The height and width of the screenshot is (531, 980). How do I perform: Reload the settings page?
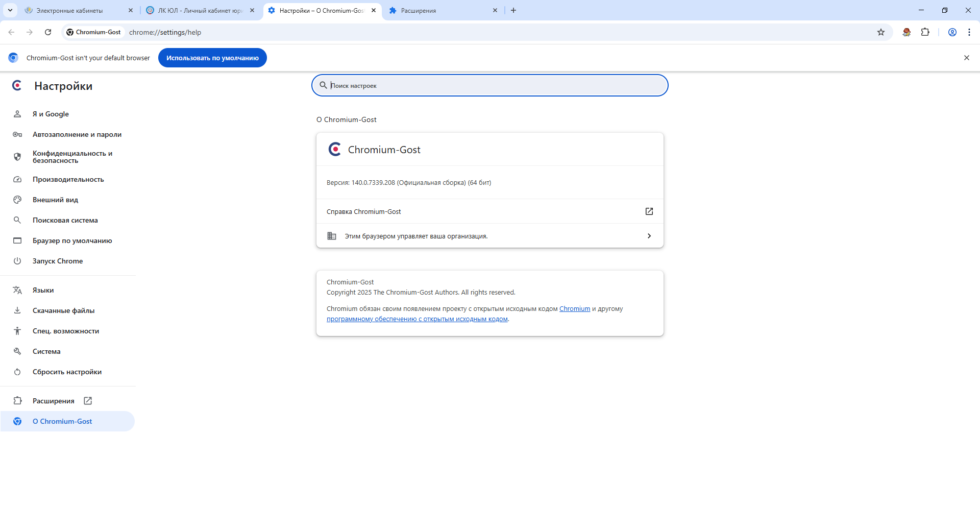(48, 32)
